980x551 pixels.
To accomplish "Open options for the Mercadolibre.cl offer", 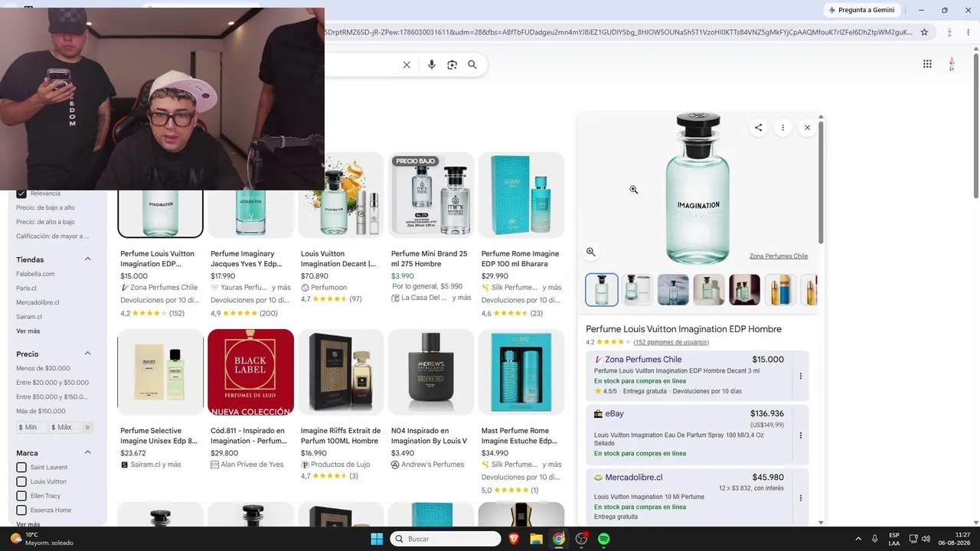I will point(800,498).
